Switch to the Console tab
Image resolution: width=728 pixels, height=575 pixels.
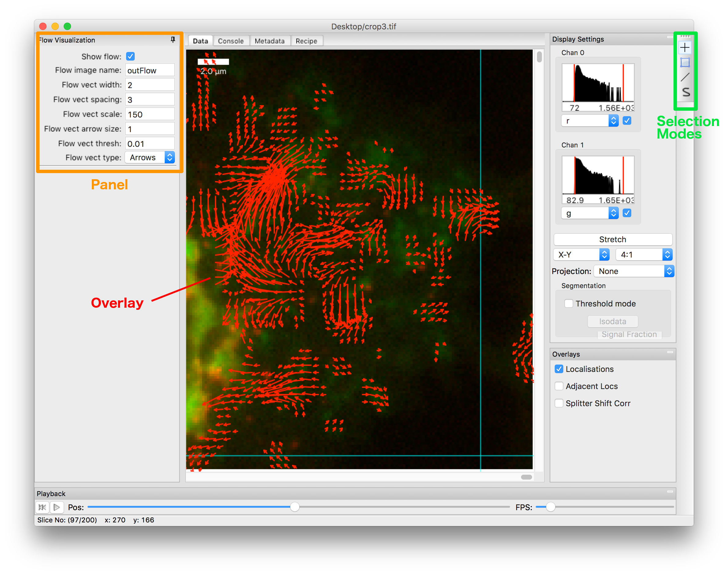click(x=231, y=41)
